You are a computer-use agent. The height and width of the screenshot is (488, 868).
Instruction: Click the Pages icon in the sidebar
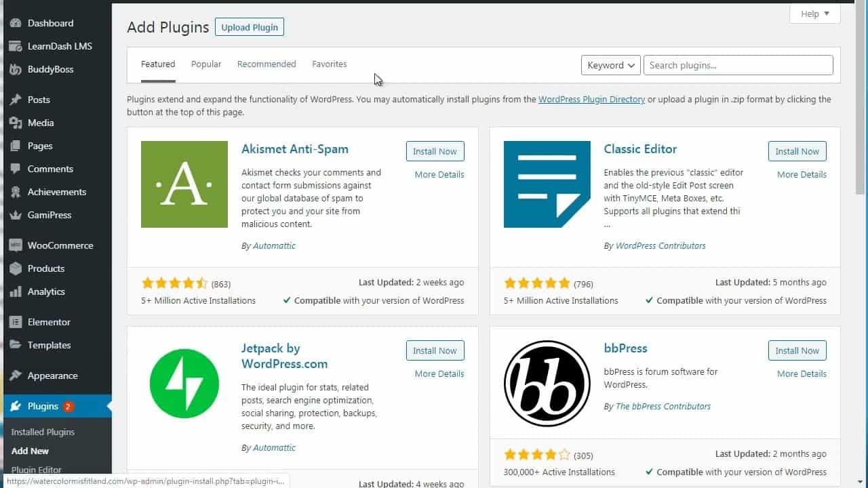[16, 146]
